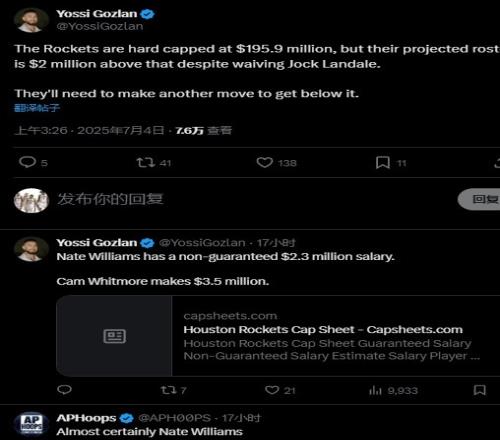Image resolution: width=500 pixels, height=440 pixels.
Task: Translate the post via 翻译帖子 link
Action: tap(37, 108)
